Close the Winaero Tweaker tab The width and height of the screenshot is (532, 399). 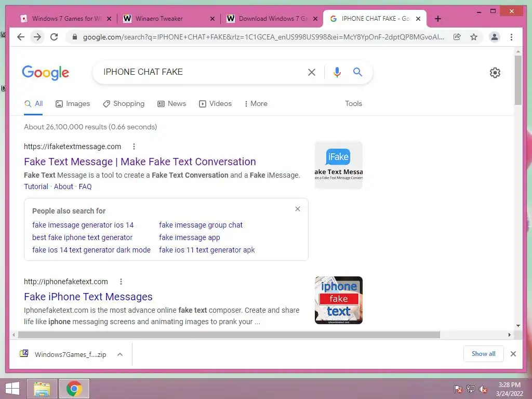click(212, 19)
